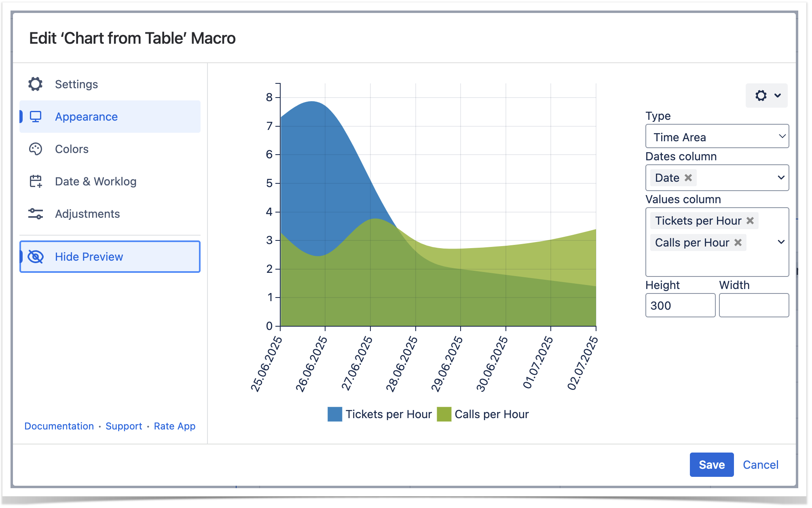Open the chart gear options menu
The height and width of the screenshot is (508, 812).
(x=766, y=96)
